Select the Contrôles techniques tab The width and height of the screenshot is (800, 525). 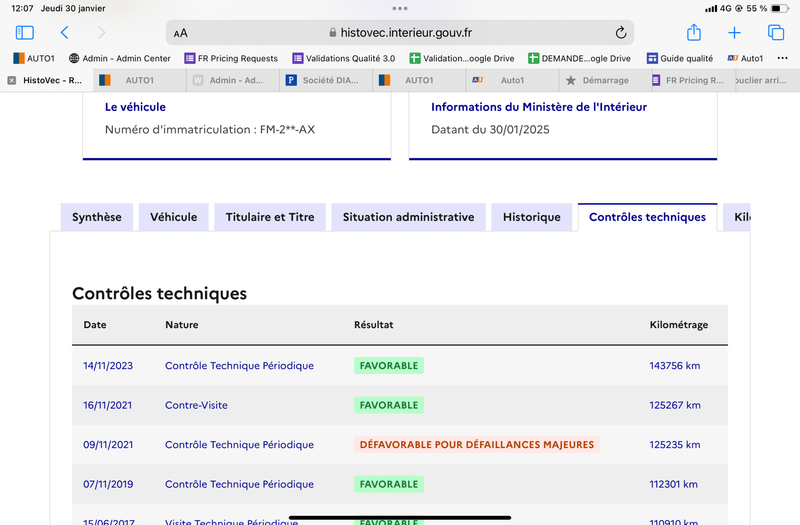pos(647,217)
